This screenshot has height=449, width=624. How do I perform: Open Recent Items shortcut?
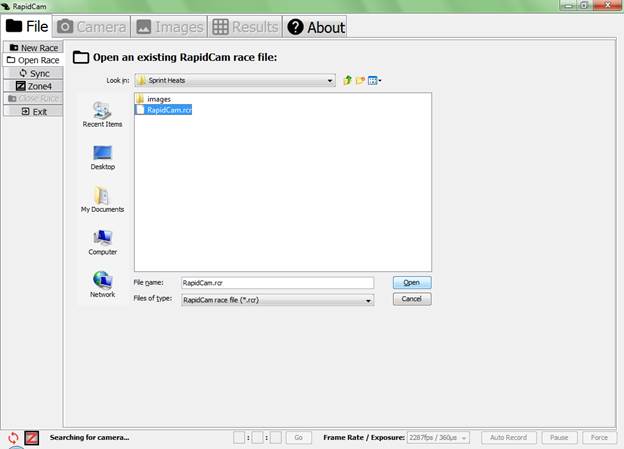[x=102, y=114]
